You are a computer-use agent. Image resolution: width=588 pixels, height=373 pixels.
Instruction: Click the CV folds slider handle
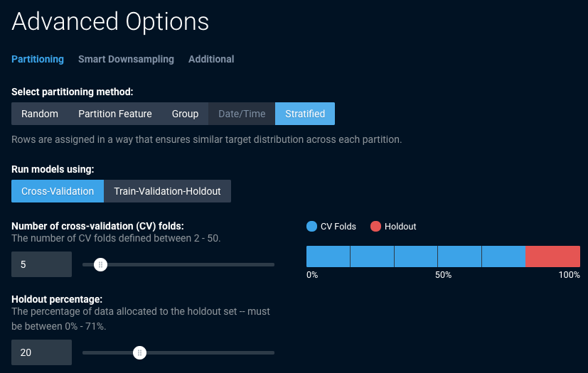click(100, 264)
